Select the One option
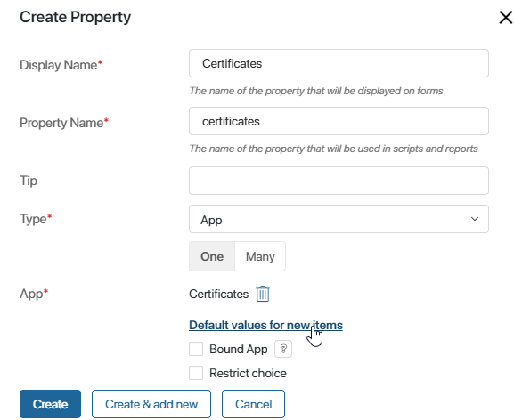The width and height of the screenshot is (514, 420). pyautogui.click(x=212, y=256)
